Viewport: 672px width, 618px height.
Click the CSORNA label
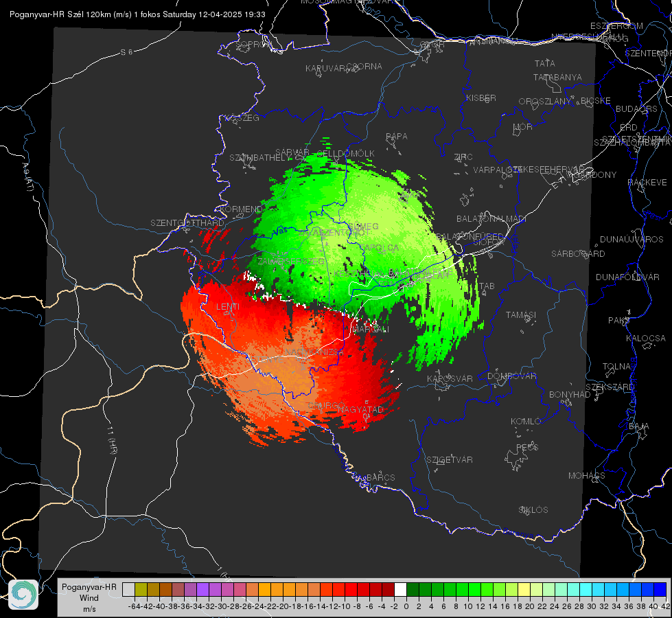tap(364, 67)
